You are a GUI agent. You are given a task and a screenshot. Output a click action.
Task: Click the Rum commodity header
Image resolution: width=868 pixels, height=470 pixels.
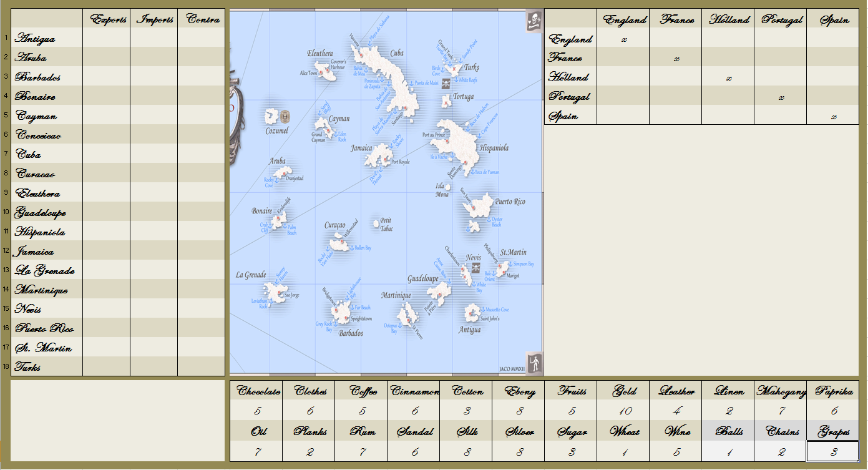[x=361, y=431]
